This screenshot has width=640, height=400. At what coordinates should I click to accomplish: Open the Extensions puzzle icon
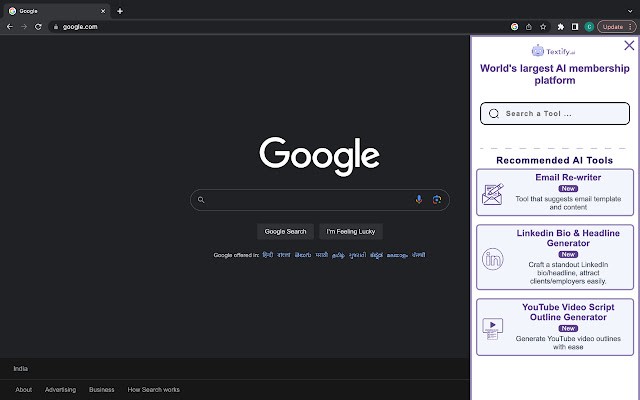click(x=560, y=27)
